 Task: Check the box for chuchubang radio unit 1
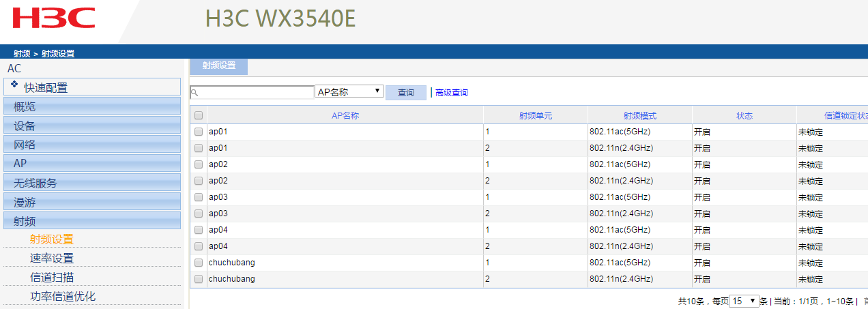click(199, 263)
